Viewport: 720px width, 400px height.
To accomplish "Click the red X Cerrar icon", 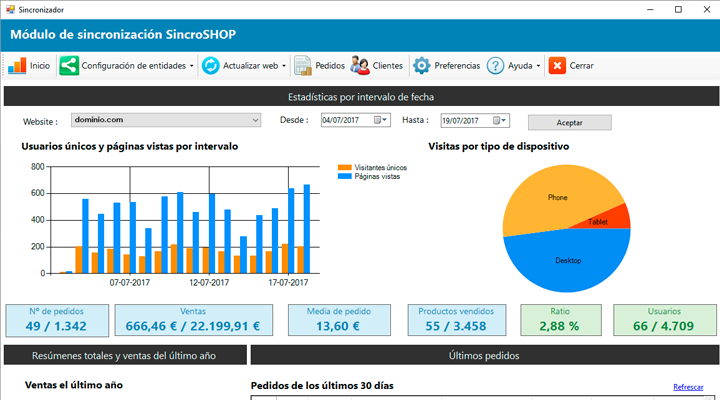I will pos(557,66).
